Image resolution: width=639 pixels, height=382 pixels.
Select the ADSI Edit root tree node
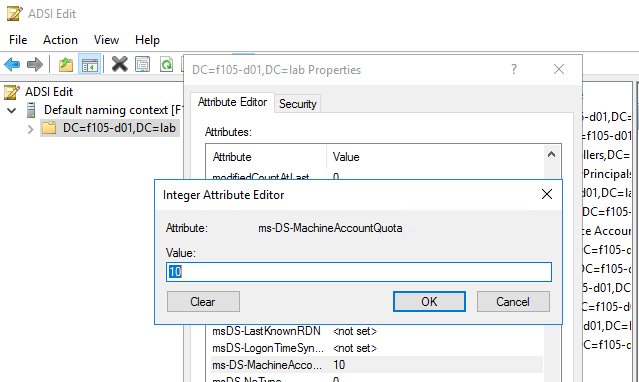[49, 92]
